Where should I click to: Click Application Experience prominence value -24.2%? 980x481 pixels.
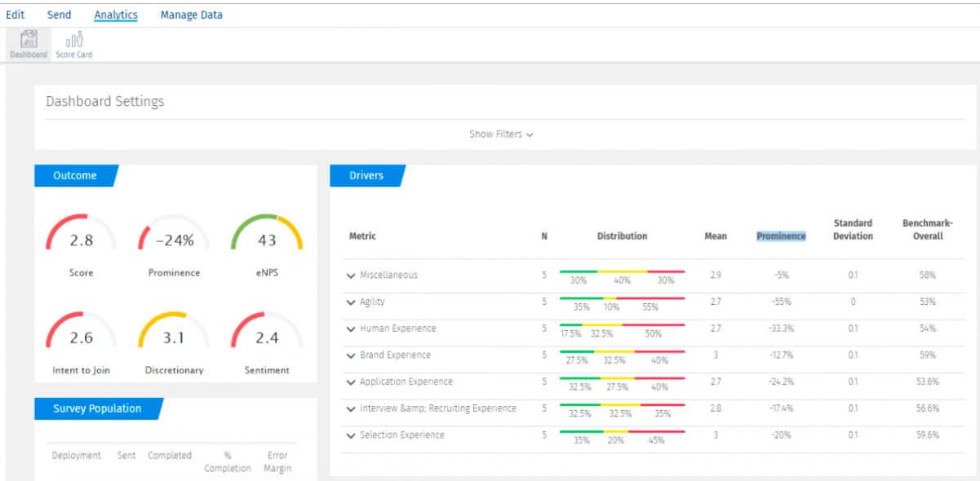[x=781, y=382]
